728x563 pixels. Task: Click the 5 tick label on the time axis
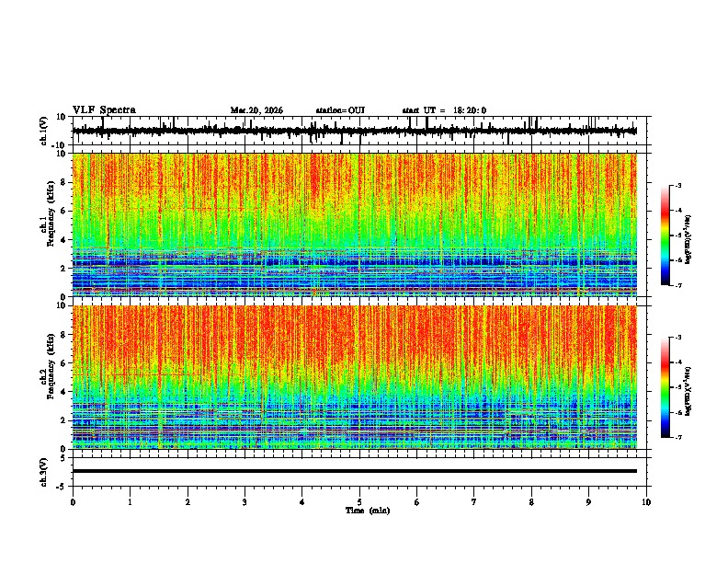[x=359, y=502]
